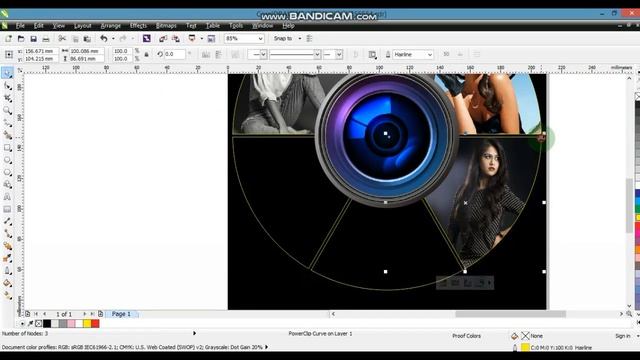The width and height of the screenshot is (640, 360).
Task: Open the File menu
Action: pos(20,25)
